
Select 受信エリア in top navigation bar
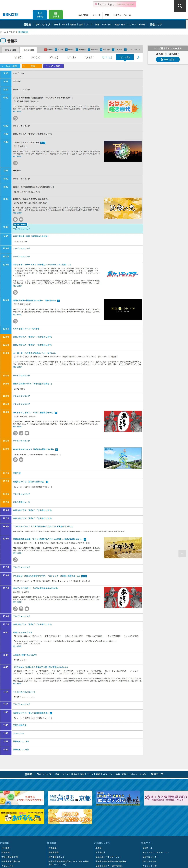[156, 25]
